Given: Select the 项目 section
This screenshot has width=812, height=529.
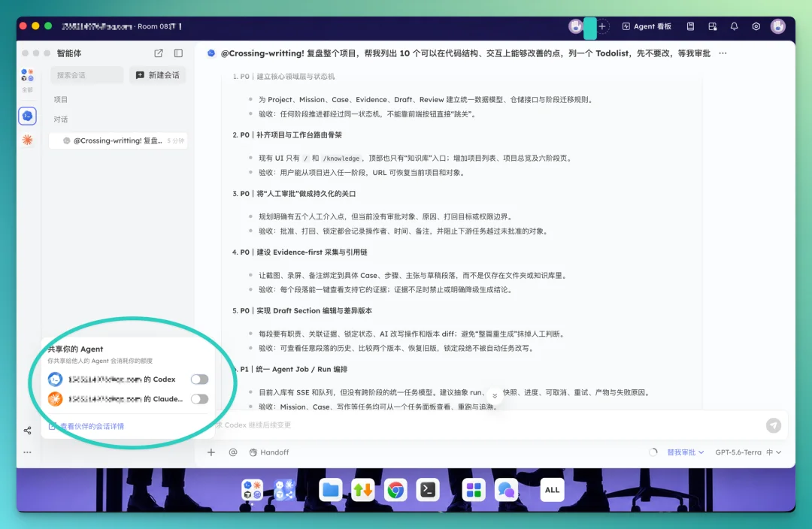Looking at the screenshot, I should 61,99.
